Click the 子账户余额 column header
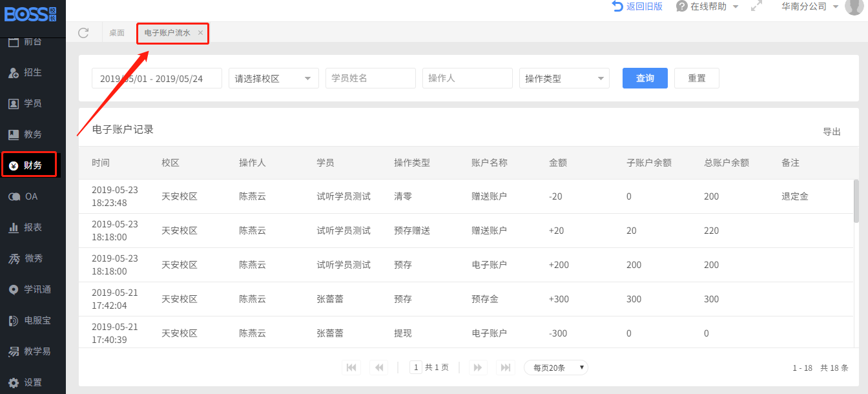This screenshot has width=868, height=394. point(649,163)
